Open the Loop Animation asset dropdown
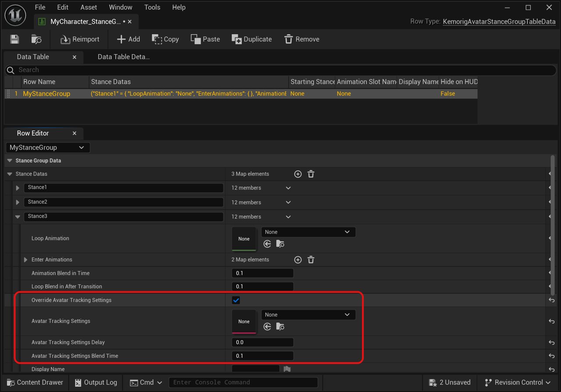This screenshot has width=561, height=392. [x=308, y=232]
